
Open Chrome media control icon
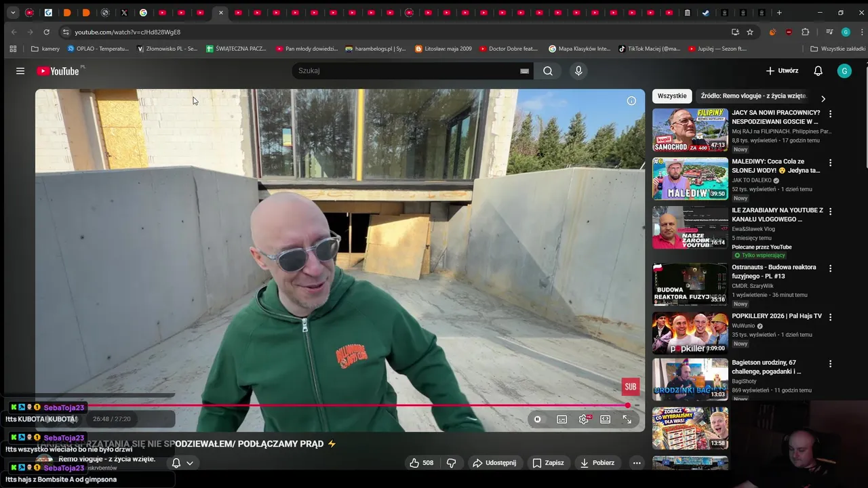829,32
